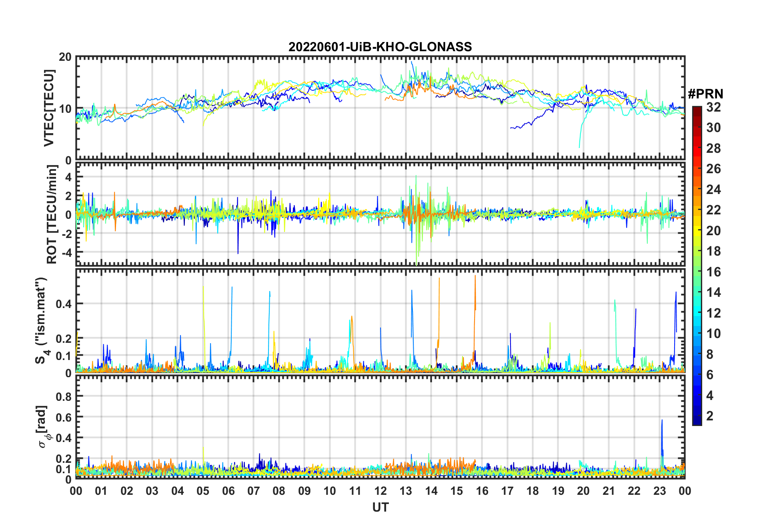Select the UT hour 11 tick label

pyautogui.click(x=355, y=491)
